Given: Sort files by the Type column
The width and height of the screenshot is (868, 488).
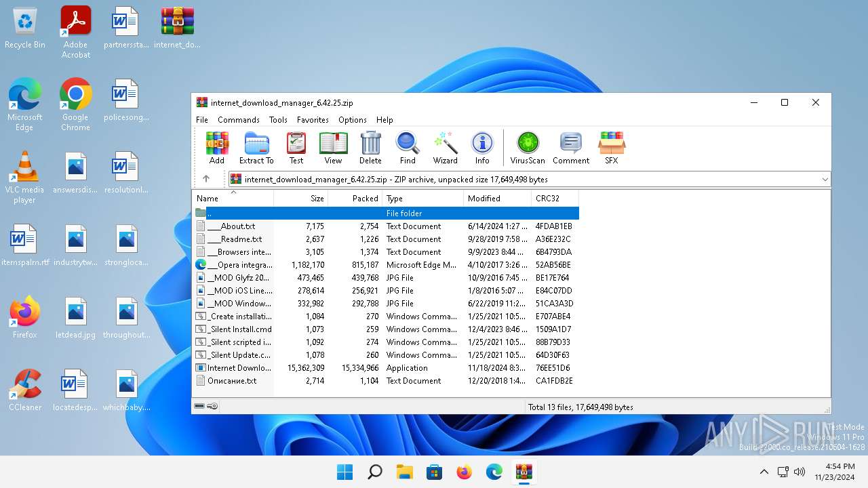Looking at the screenshot, I should (x=423, y=199).
